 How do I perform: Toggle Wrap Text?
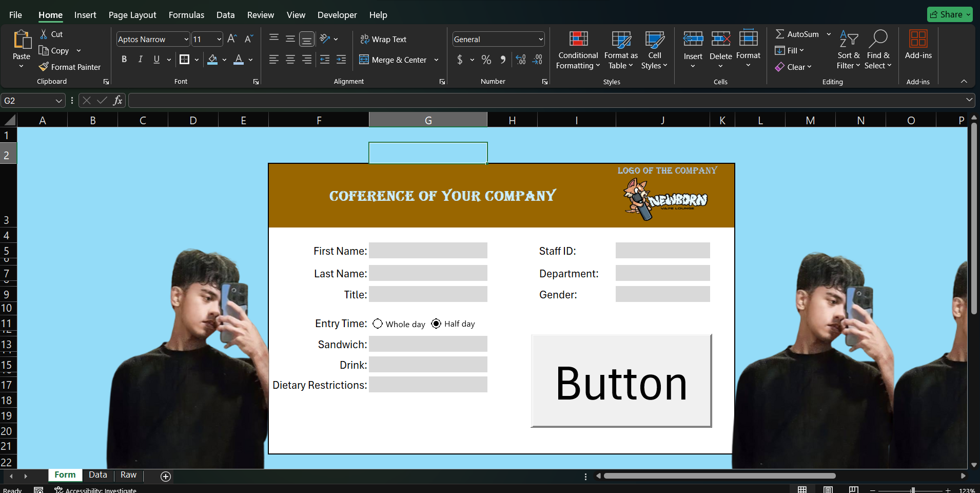383,39
